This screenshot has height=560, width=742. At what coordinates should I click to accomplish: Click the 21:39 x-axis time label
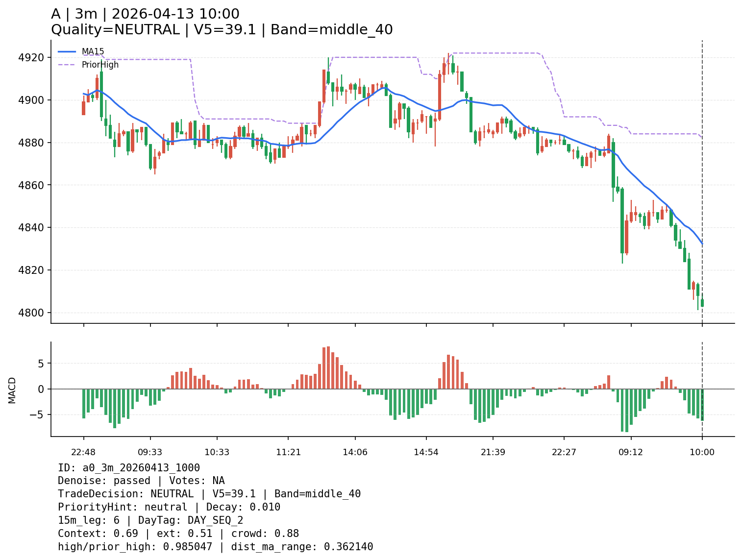493,452
